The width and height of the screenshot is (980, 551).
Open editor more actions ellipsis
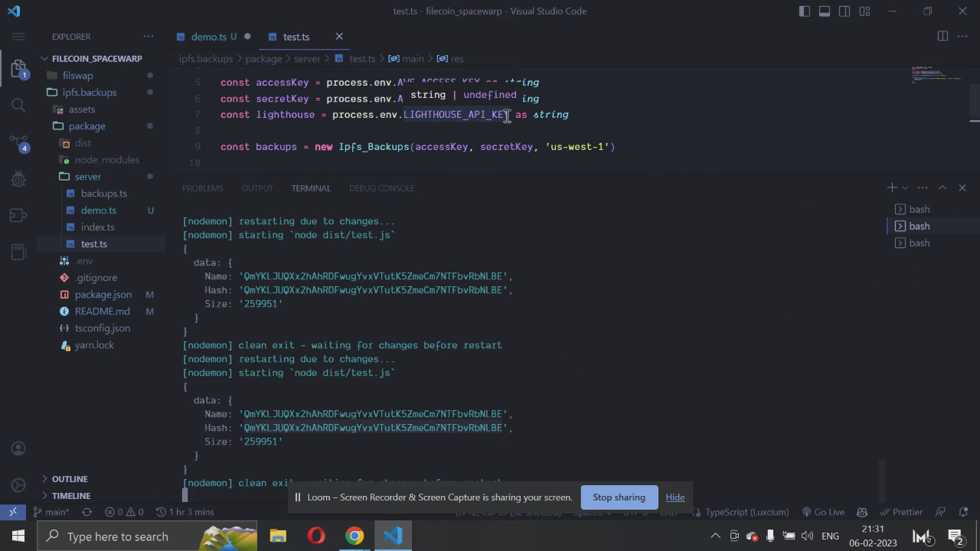[x=962, y=36]
